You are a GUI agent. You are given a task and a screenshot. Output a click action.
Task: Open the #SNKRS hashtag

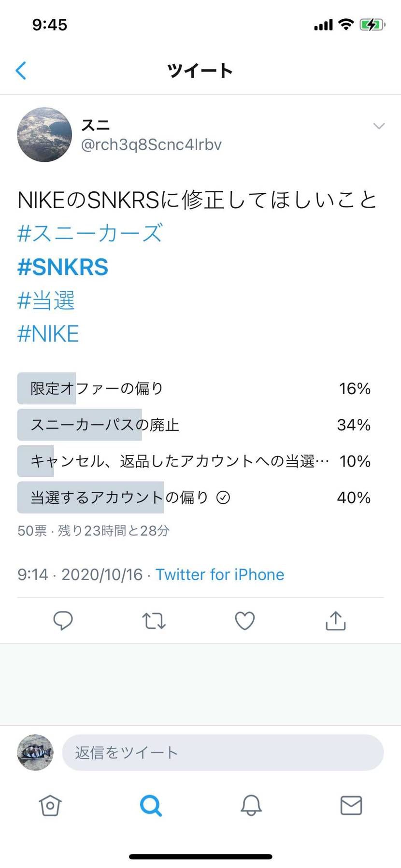[62, 267]
